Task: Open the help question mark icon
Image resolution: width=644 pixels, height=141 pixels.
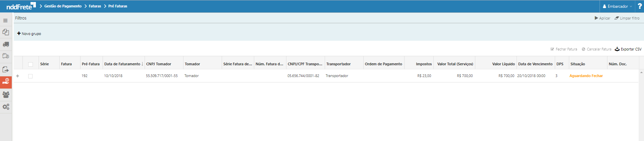Action: click(x=640, y=6)
